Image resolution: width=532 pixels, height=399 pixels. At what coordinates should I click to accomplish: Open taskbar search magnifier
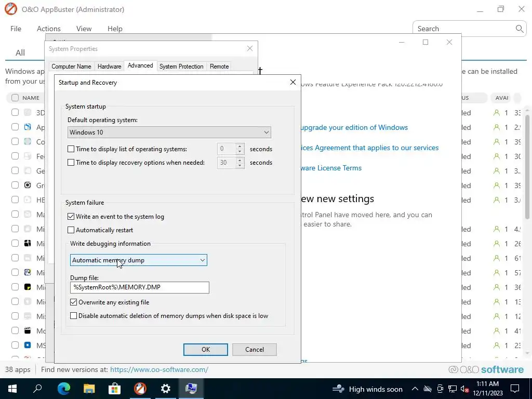tap(37, 389)
